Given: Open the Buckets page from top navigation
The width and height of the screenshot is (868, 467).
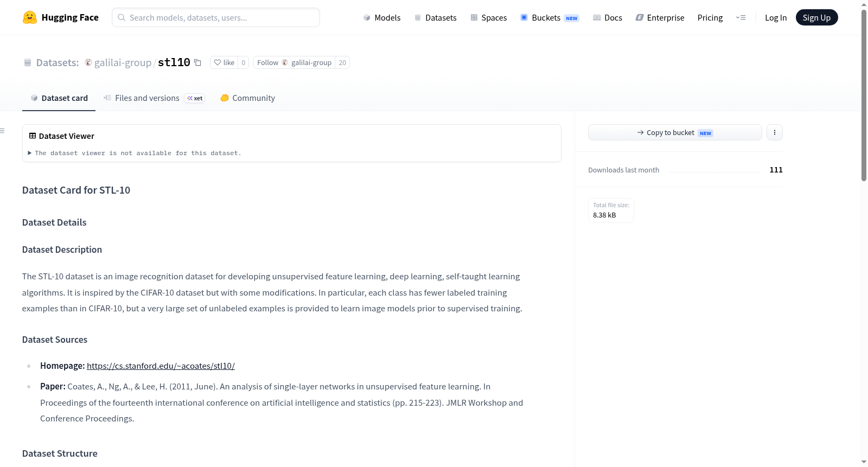Looking at the screenshot, I should (550, 18).
